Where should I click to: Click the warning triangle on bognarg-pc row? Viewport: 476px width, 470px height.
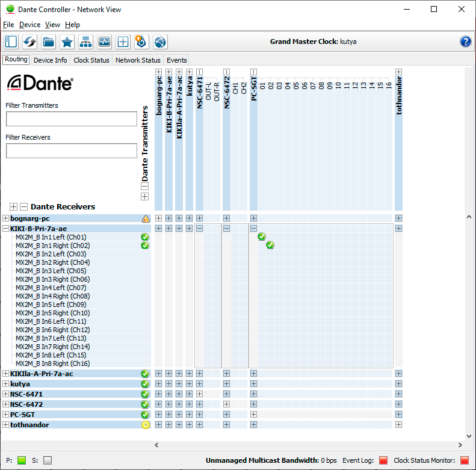(146, 218)
